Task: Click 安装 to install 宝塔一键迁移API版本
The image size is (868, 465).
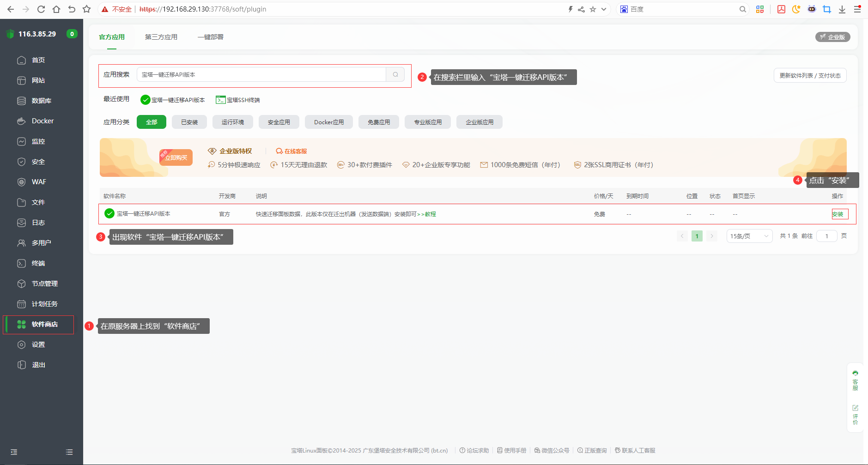Action: [839, 214]
